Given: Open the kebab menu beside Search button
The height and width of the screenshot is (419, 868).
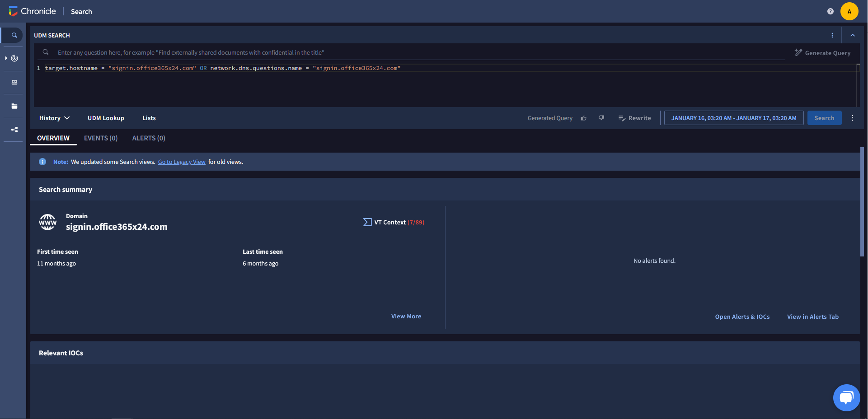Looking at the screenshot, I should pos(853,118).
